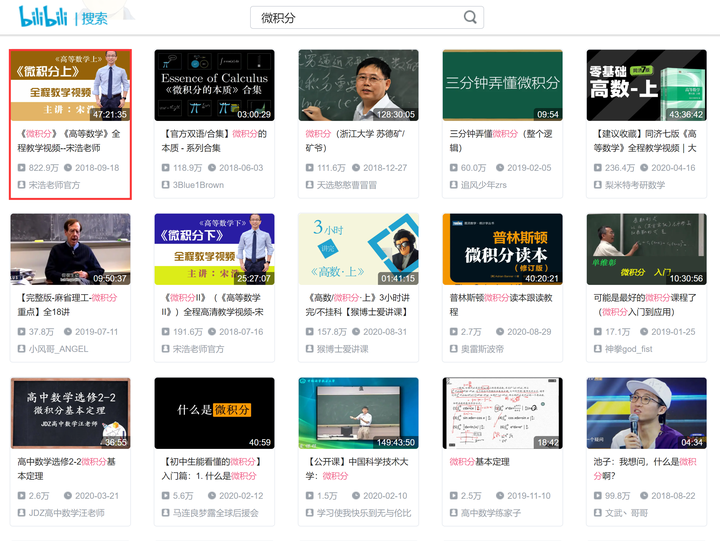
Task: Click clock icon beside 2020-08-29 date
Action: [500, 332]
